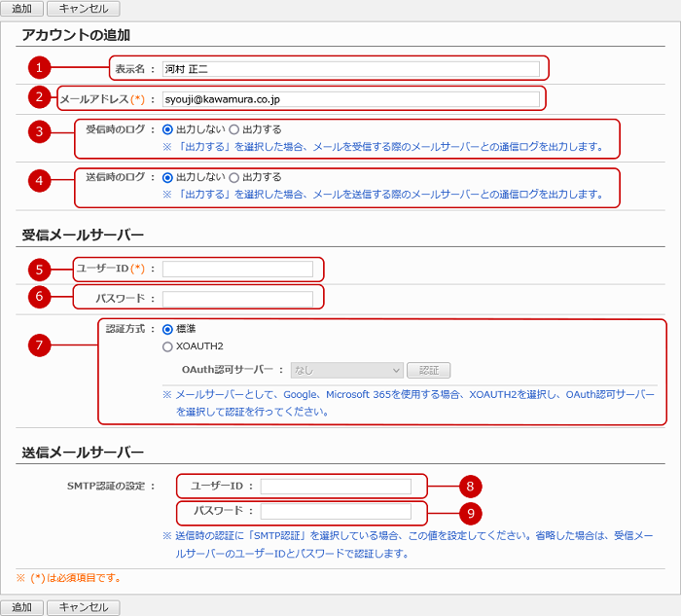Focus the receiving server ユーザーID field
The image size is (681, 616).
pos(237,269)
